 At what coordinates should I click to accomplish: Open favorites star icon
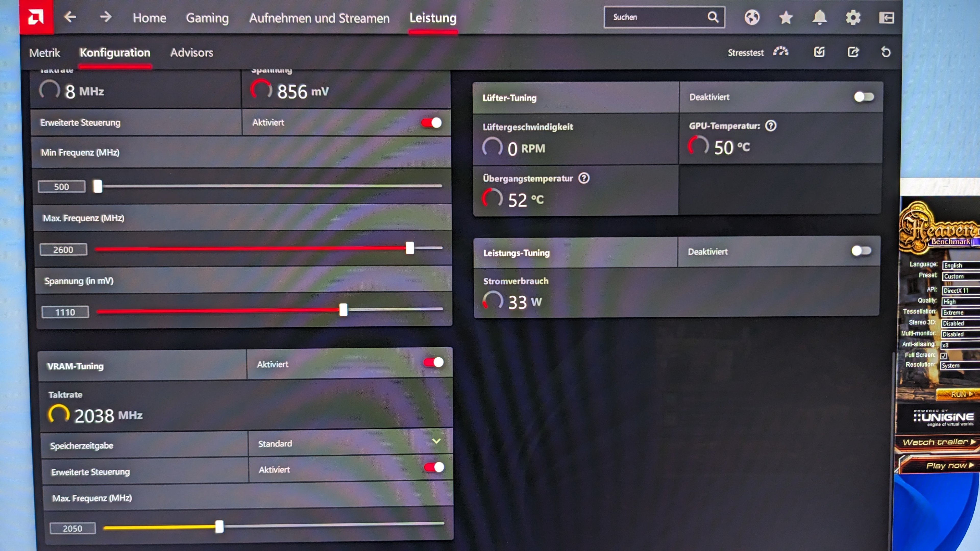pos(786,18)
